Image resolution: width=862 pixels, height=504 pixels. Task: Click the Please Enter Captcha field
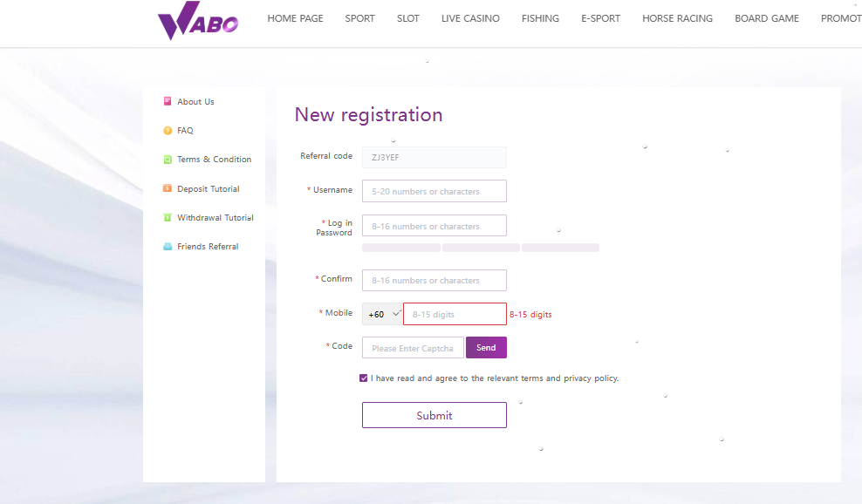click(413, 348)
